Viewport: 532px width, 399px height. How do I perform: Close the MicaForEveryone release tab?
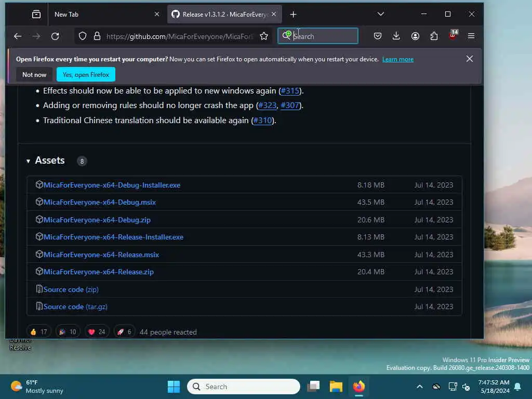point(274,14)
